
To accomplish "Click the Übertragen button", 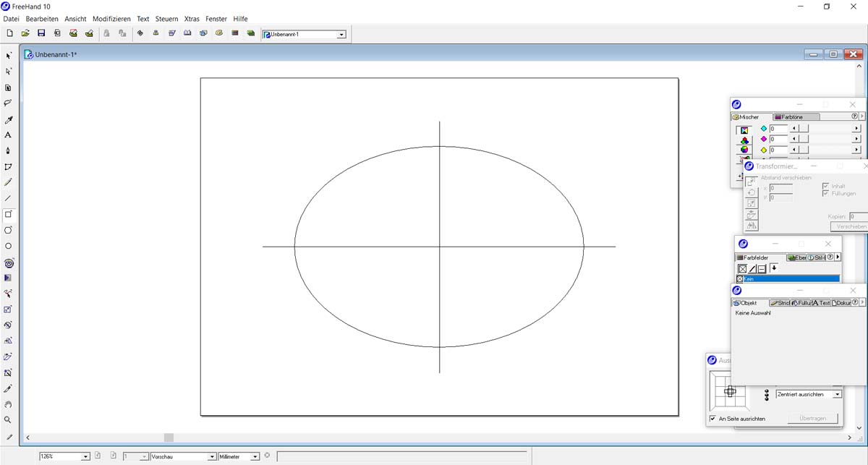I will click(x=811, y=419).
